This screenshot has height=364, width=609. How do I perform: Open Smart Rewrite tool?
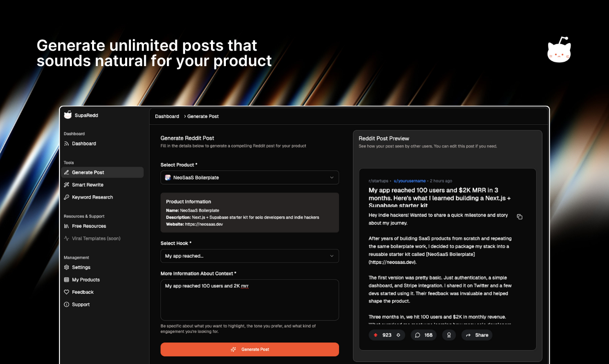click(87, 185)
